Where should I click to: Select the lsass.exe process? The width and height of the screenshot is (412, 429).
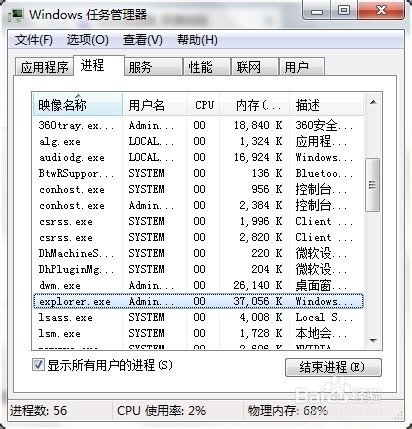[198, 317]
